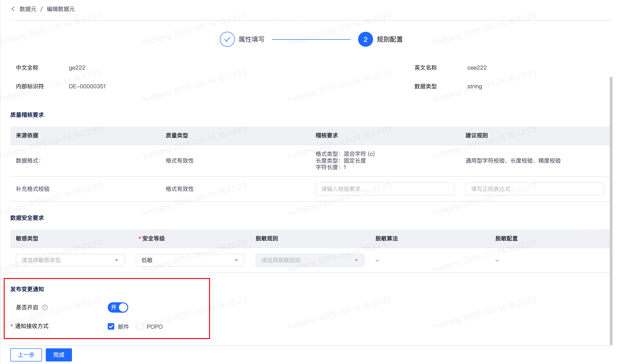Screen dimensions: 620x364
Task: Click the 质量类型 column header
Action: (177, 135)
